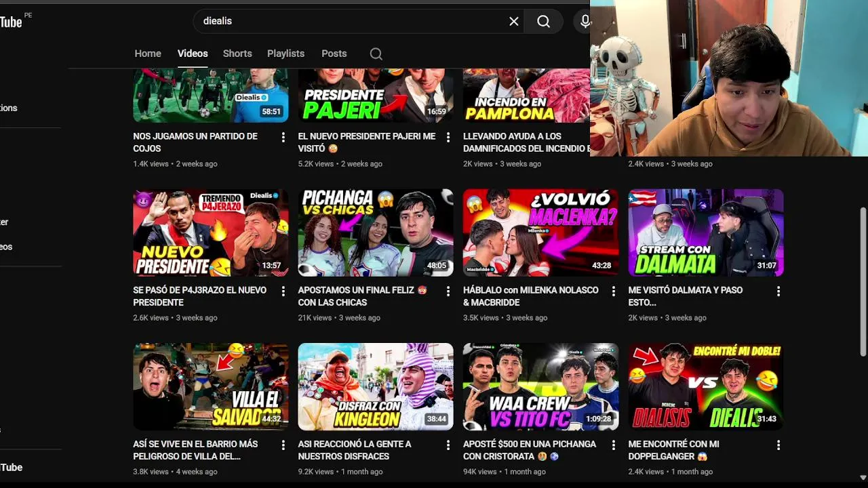Open options menu for ME VISITÓ DALMATA video
868x488 pixels.
coord(778,291)
